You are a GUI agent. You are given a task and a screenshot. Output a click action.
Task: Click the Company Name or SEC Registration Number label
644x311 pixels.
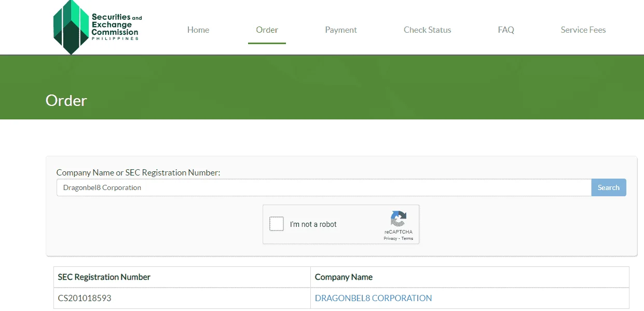139,172
